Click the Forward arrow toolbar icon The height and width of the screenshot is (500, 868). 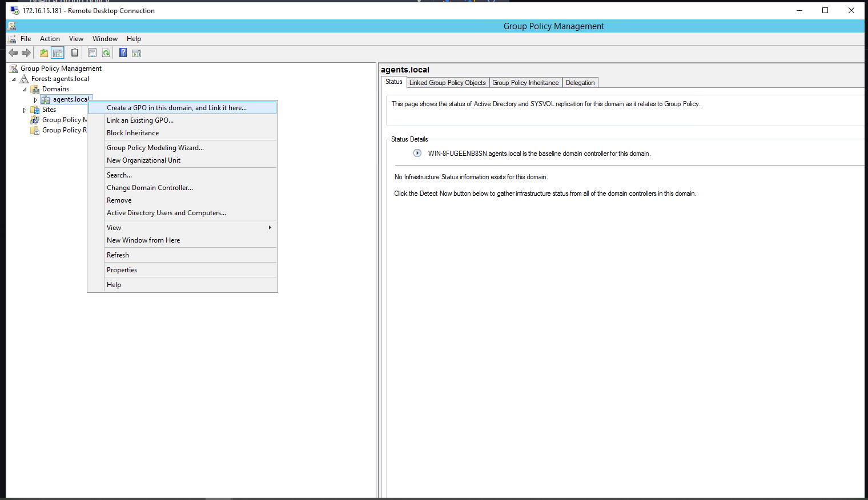pos(26,53)
